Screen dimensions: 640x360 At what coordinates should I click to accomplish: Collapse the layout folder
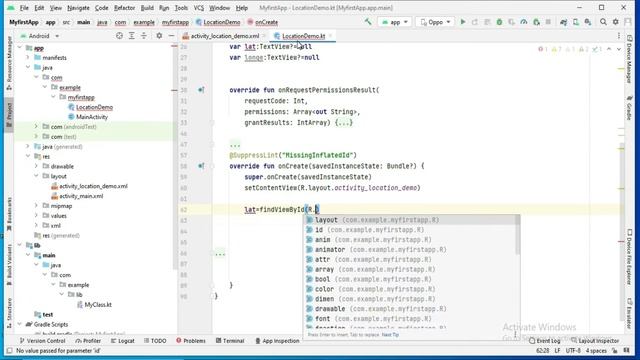[36, 176]
